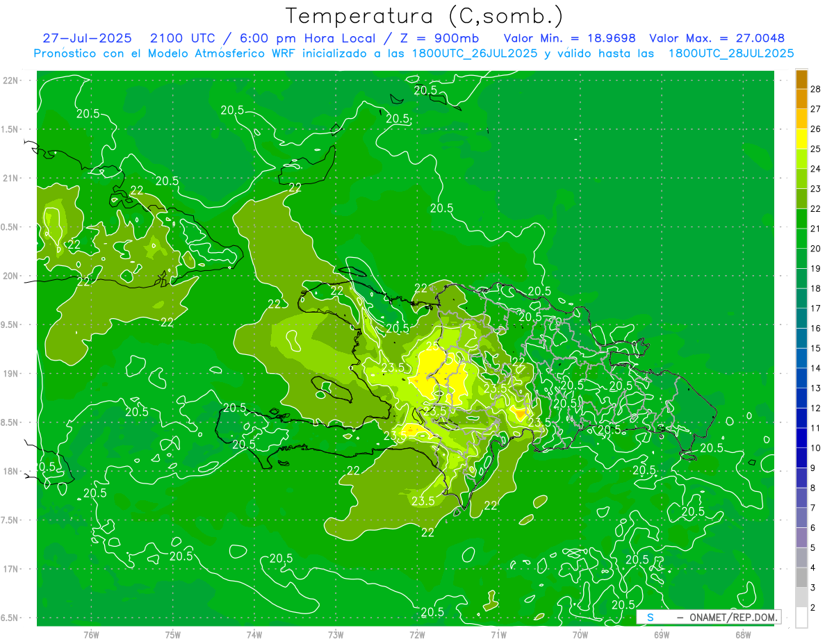Click the 19 value on the color scale
Image resolution: width=834 pixels, height=644 pixels.
[815, 268]
